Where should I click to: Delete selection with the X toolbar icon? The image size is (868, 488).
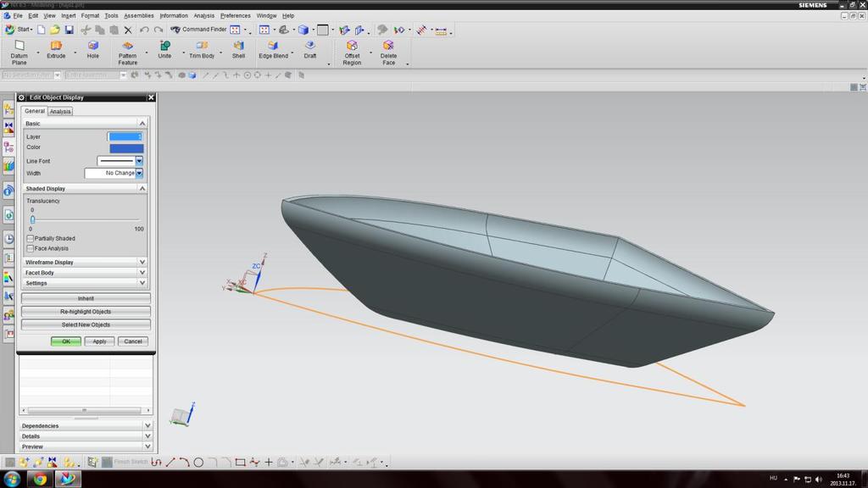(128, 30)
